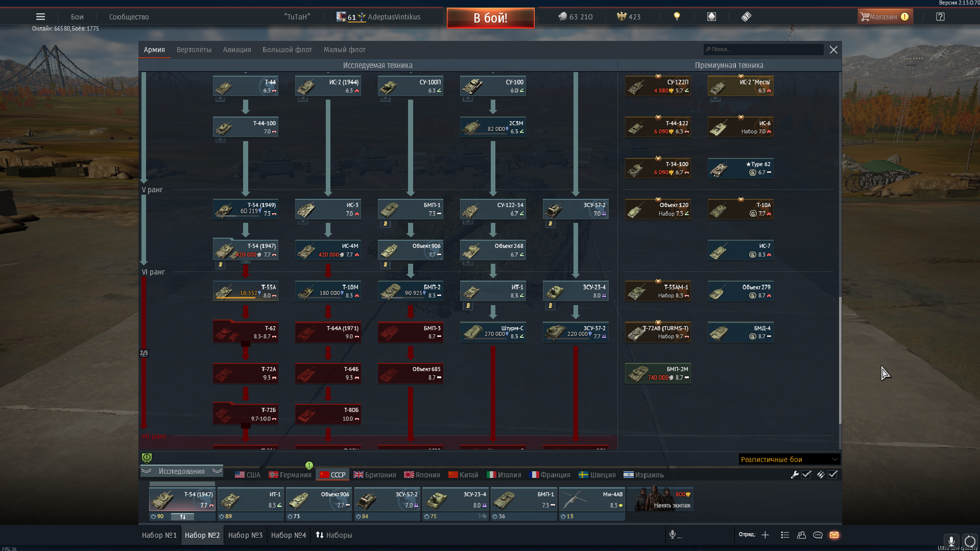Click clan tag ^TuTaH^
980x551 pixels.
pos(297,17)
